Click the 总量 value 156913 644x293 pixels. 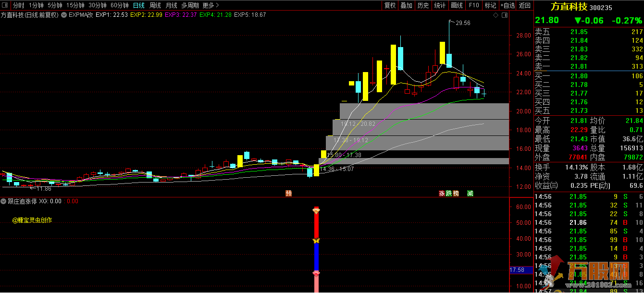pos(631,148)
